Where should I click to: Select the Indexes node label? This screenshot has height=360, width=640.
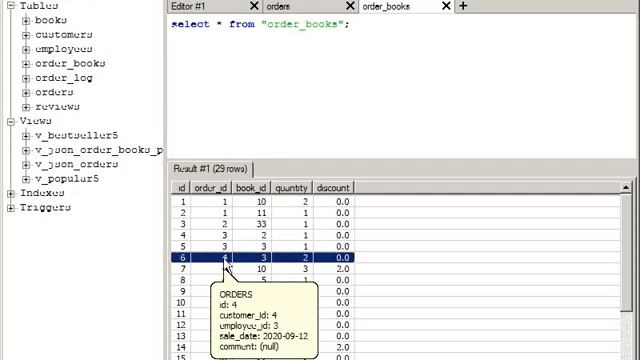42,193
